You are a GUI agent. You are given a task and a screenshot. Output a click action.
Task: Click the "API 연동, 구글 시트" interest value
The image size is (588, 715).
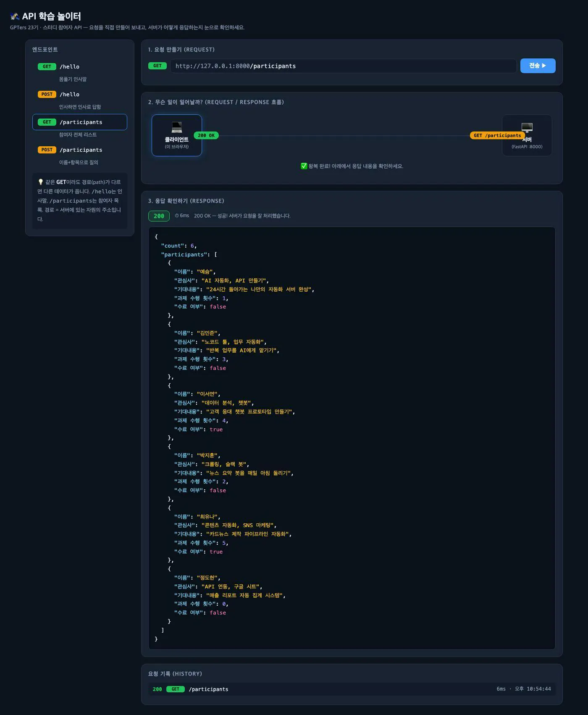[x=230, y=587]
